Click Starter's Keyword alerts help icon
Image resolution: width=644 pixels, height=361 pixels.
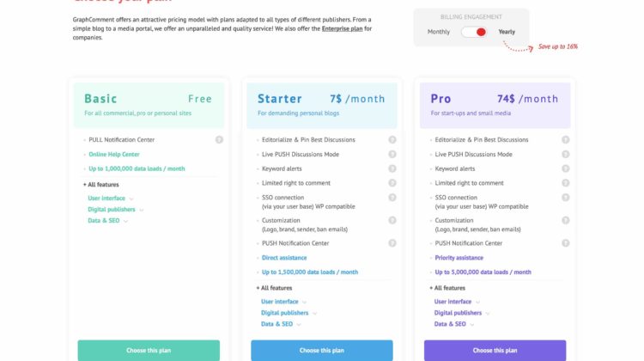(392, 168)
